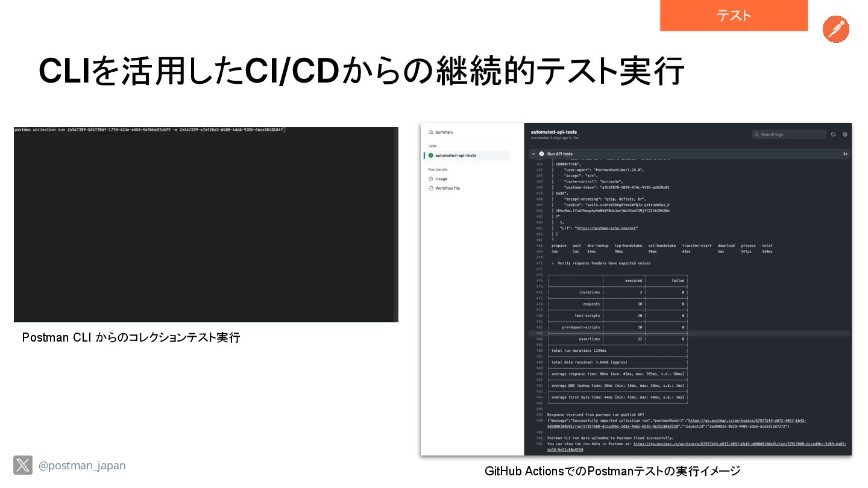The width and height of the screenshot is (868, 488).
Task: Click the slide title about CLI CI/CD testing
Action: click(362, 71)
